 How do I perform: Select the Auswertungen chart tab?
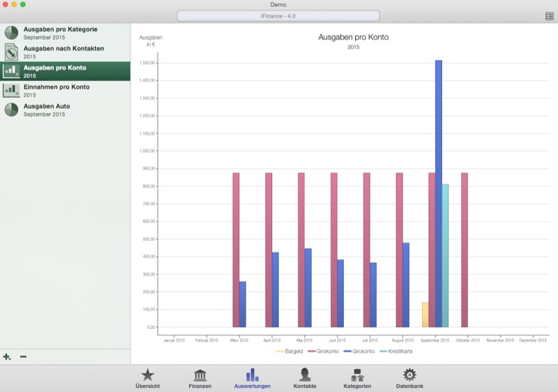pyautogui.click(x=252, y=378)
